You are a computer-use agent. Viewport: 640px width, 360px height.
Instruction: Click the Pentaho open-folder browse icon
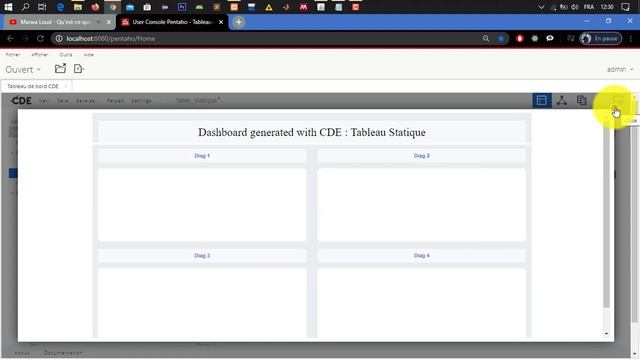(x=60, y=69)
